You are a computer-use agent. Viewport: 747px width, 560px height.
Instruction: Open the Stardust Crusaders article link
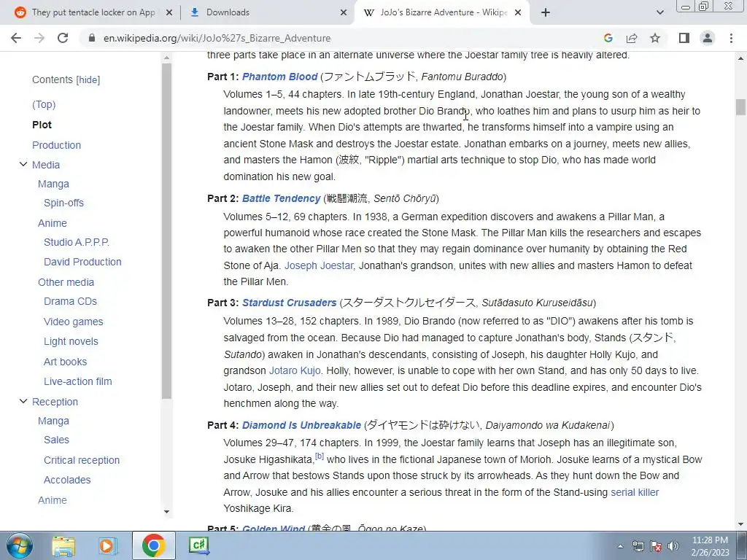coord(289,303)
